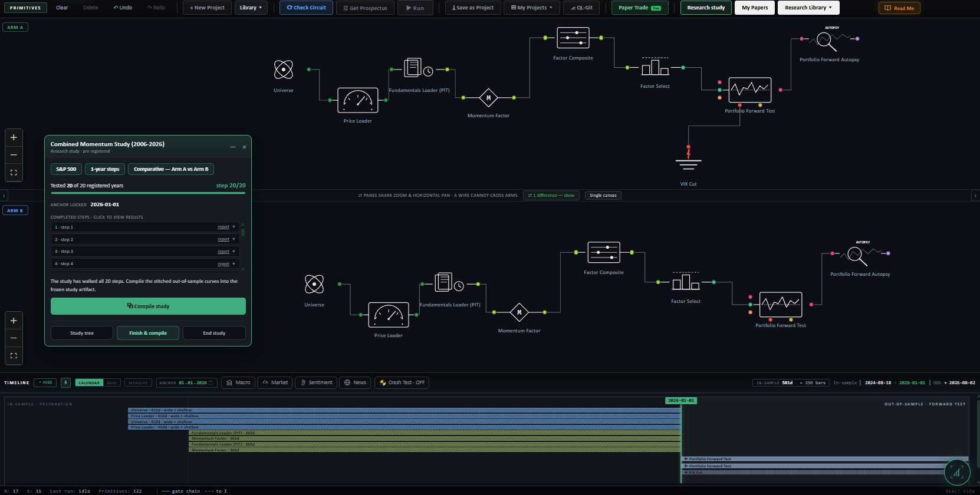Open the My Projects dropdown
Screen dimensions: 980x495
point(532,8)
